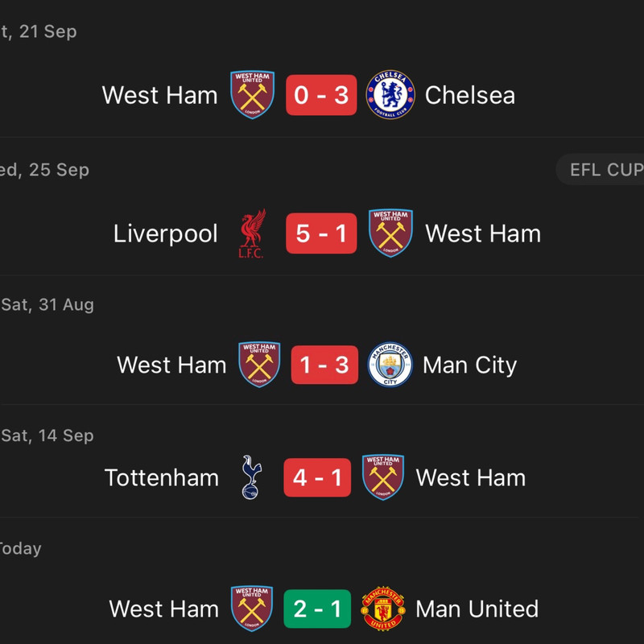Image resolution: width=644 pixels, height=644 pixels.
Task: Tap West Ham crest beside 5 - 1 score
Action: pos(390,233)
